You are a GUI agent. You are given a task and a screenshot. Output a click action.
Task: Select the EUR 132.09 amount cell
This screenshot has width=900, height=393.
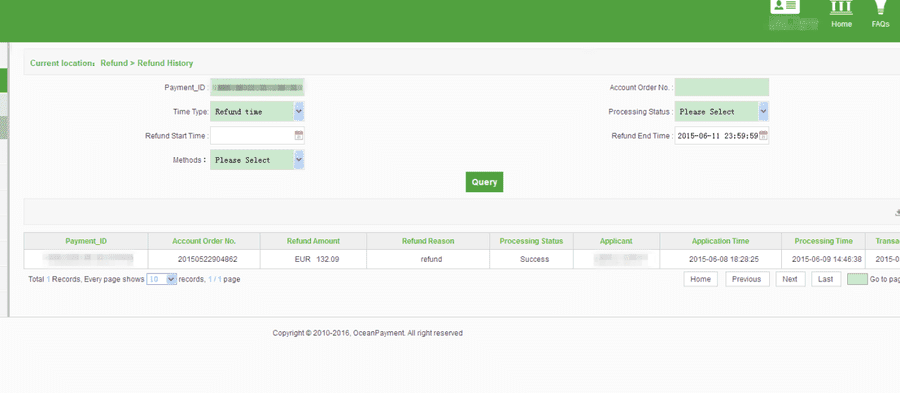click(x=313, y=259)
